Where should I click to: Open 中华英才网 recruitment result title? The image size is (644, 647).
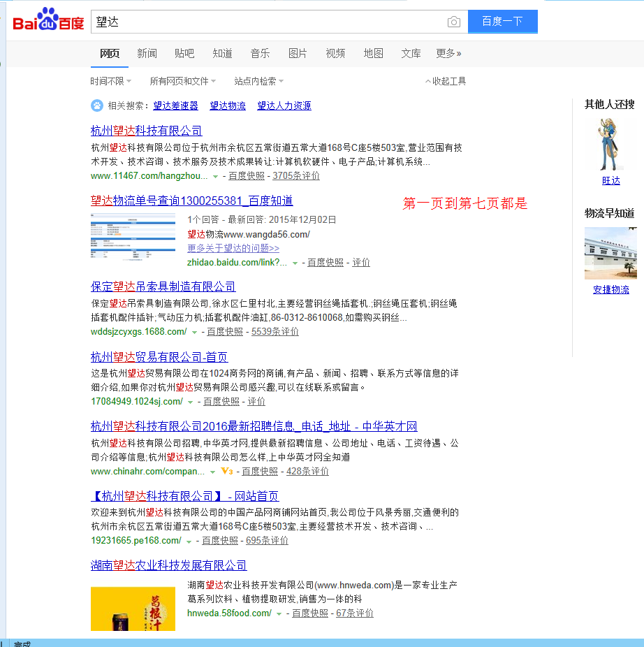click(x=254, y=426)
